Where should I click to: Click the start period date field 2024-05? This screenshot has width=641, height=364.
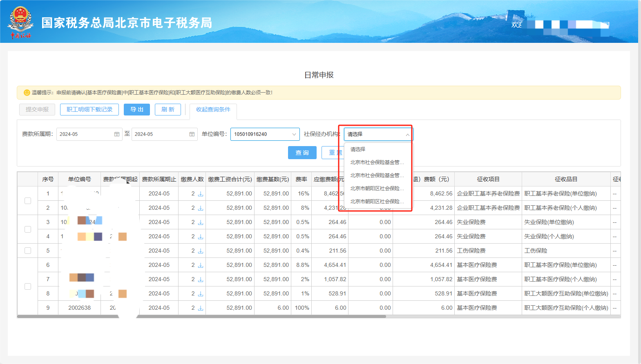(89, 134)
